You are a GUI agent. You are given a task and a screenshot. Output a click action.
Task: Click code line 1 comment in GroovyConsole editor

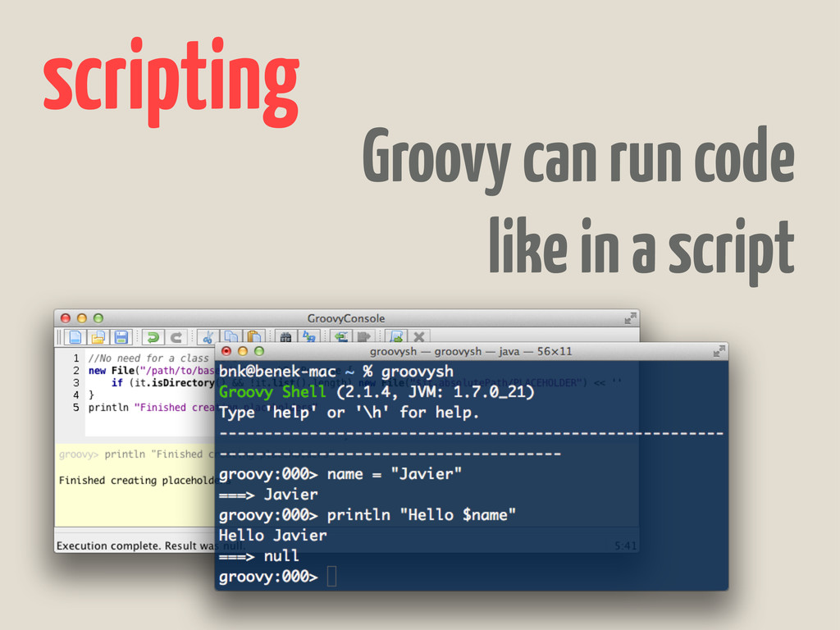pyautogui.click(x=148, y=358)
